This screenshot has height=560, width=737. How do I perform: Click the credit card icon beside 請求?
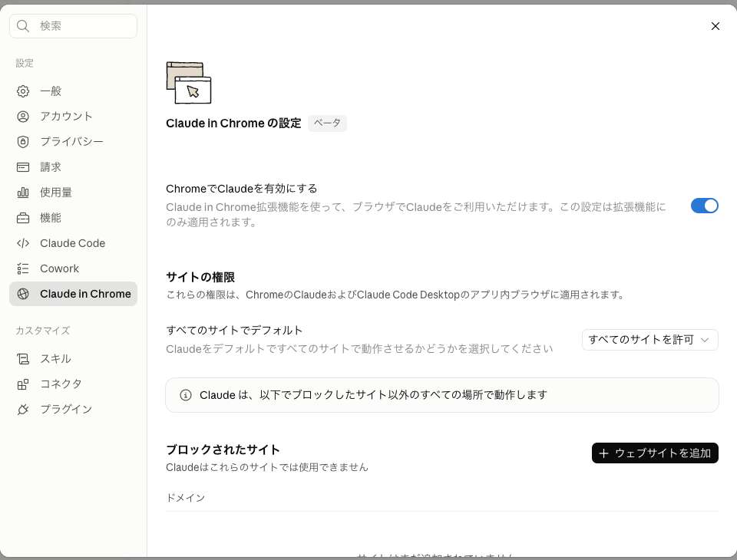pyautogui.click(x=22, y=167)
